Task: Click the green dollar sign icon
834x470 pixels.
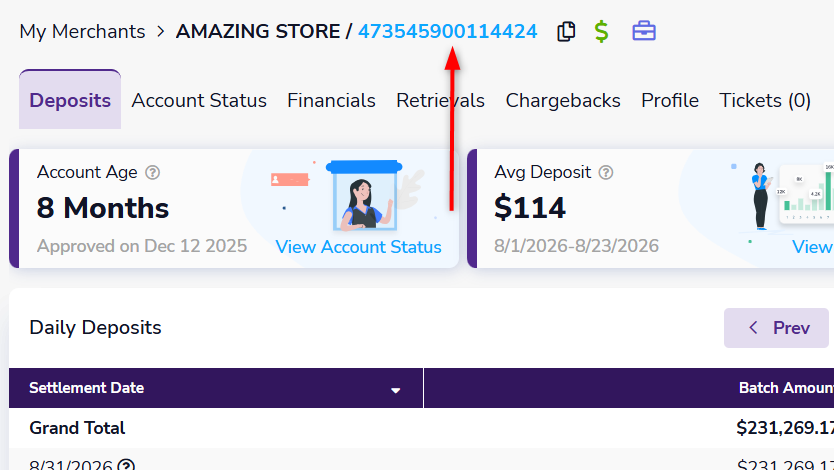Action: (602, 31)
